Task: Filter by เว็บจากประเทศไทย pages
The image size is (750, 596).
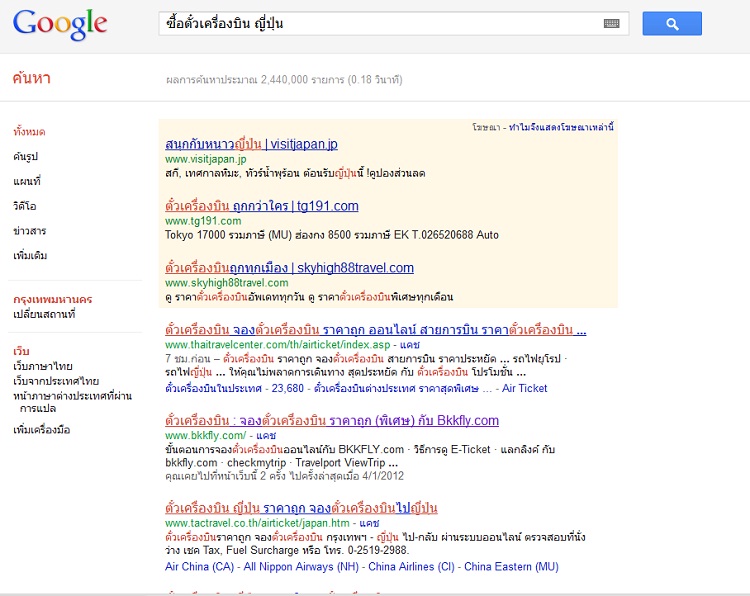Action: [x=56, y=381]
